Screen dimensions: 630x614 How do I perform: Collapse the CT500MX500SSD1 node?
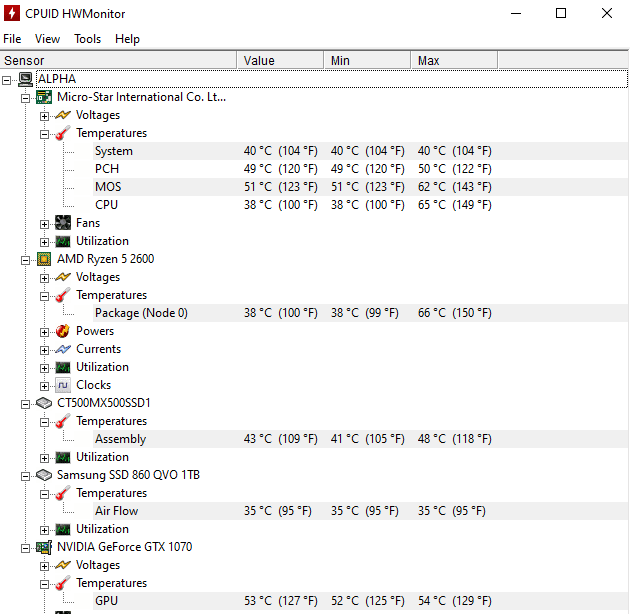25,404
